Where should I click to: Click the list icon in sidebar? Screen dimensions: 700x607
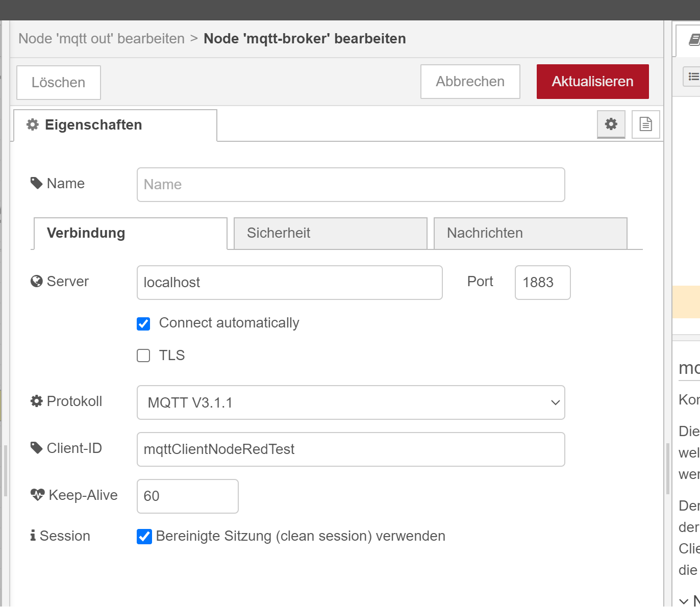(693, 77)
